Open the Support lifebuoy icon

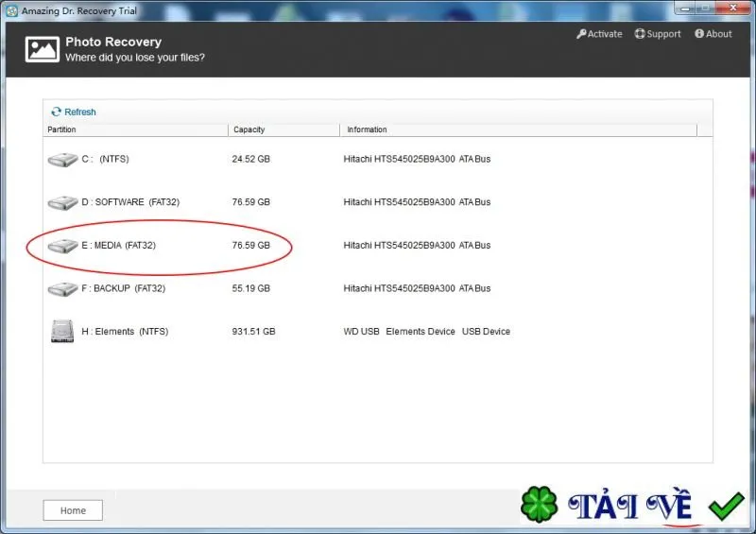click(640, 34)
